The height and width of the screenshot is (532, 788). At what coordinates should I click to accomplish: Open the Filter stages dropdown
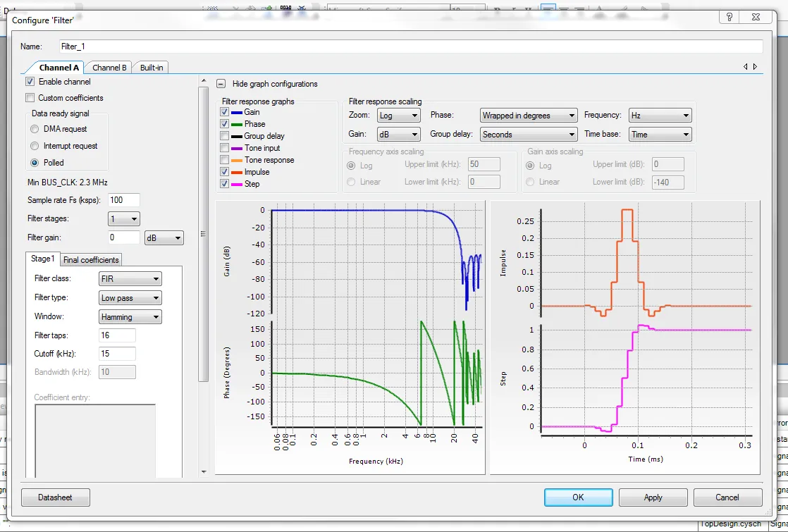click(124, 219)
